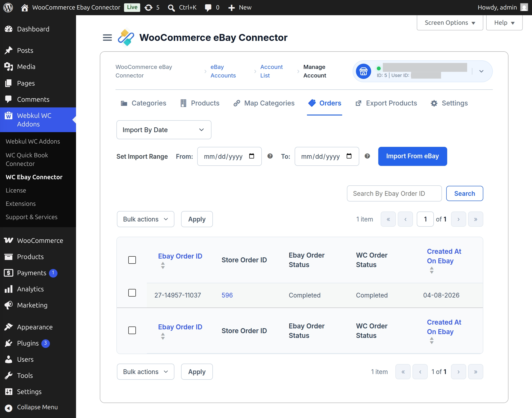Open the Import By Date dropdown
This screenshot has width=532, height=418.
coord(164,130)
